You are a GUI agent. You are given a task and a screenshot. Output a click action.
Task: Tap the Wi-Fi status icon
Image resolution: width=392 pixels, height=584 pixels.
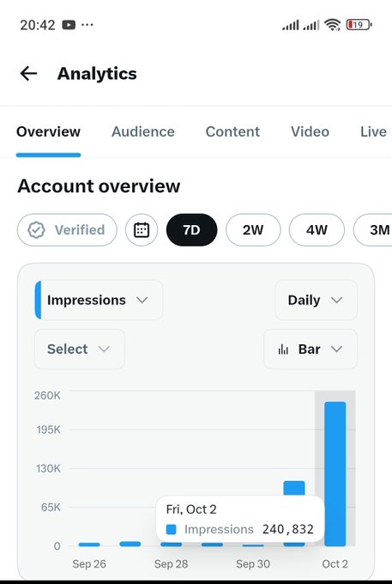332,25
